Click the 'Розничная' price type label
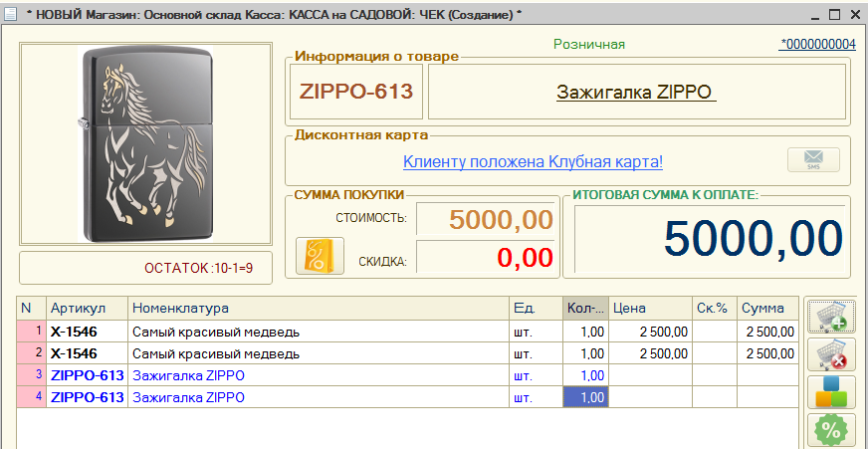Screen dimensions: 868x449 pyautogui.click(x=589, y=44)
